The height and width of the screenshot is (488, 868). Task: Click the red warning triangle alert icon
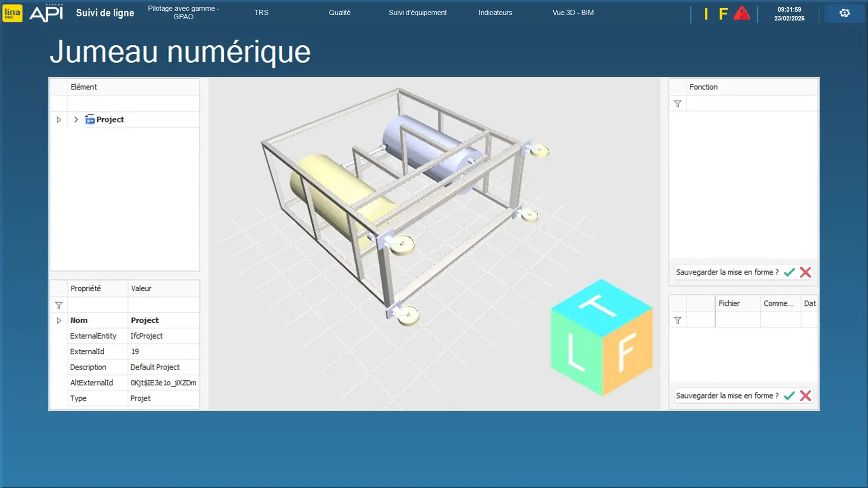point(741,14)
